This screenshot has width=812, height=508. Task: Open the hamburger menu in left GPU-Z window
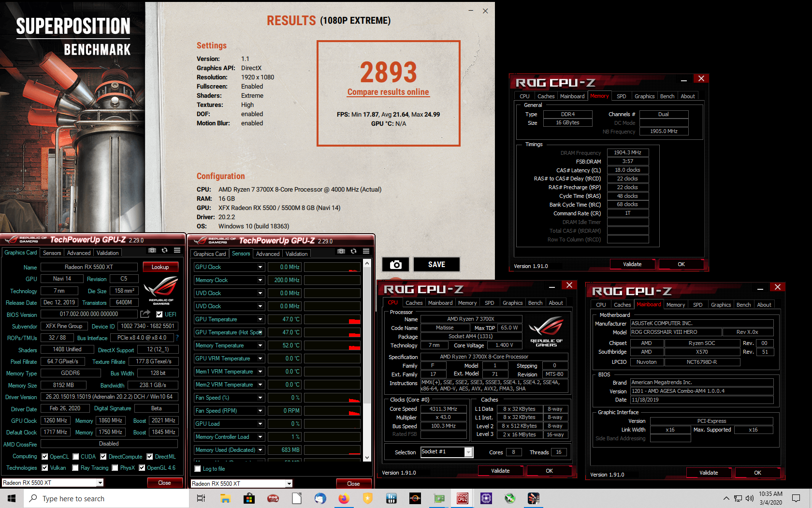[177, 250]
